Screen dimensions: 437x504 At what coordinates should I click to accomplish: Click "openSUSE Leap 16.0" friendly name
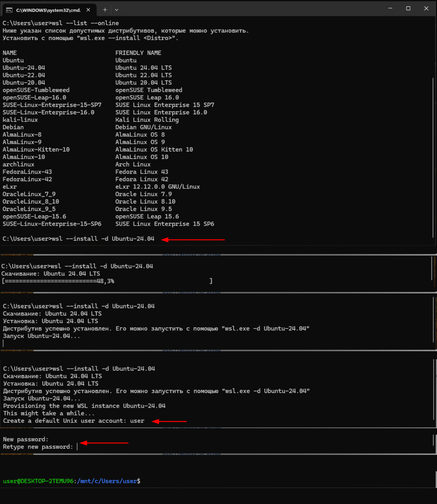[x=147, y=97]
